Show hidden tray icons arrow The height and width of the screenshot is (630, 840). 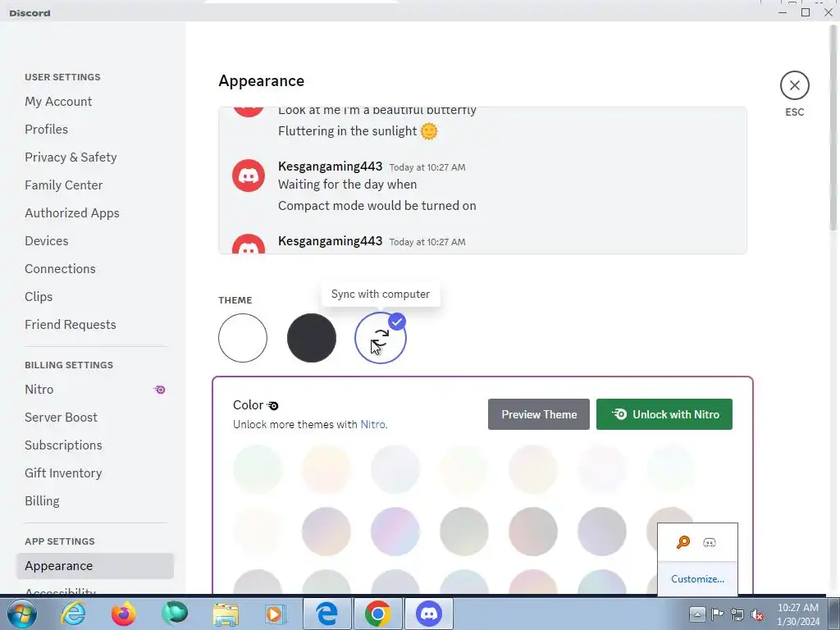point(697,614)
